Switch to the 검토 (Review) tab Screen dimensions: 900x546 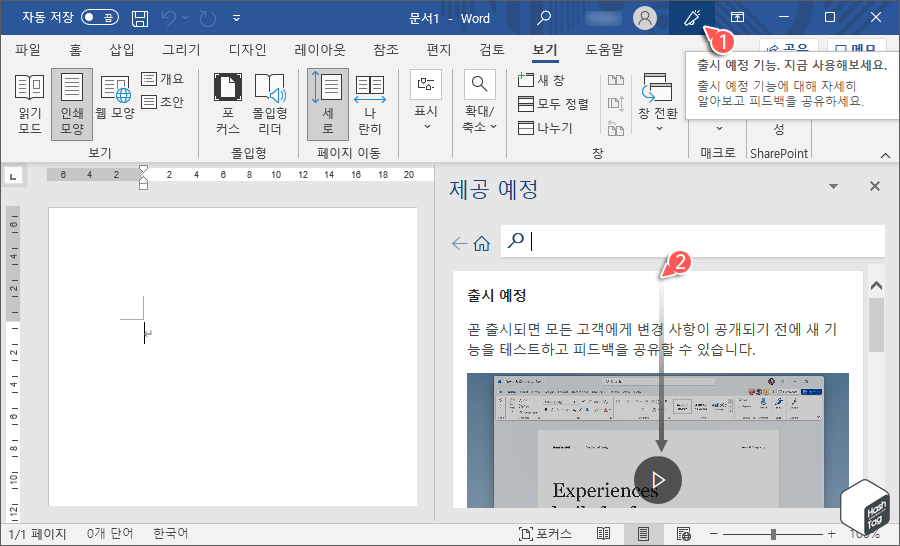(x=492, y=50)
